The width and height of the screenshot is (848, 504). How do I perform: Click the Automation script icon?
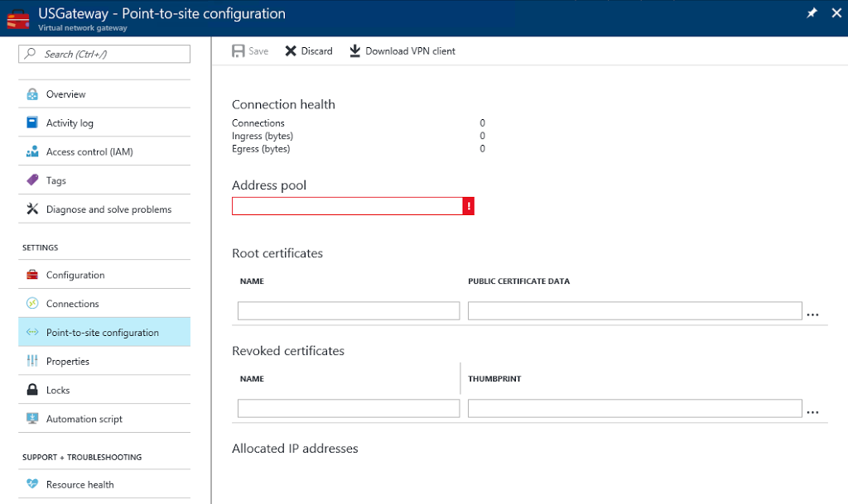[x=32, y=418]
